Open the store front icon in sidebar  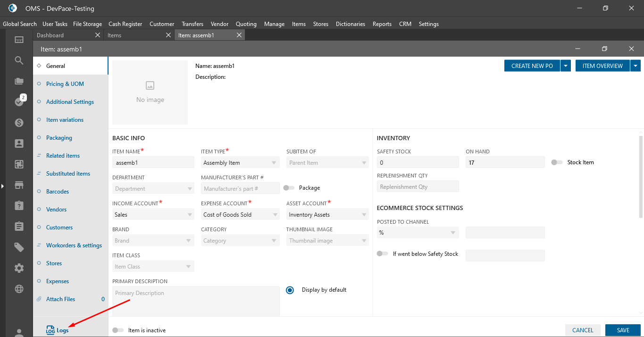pyautogui.click(x=19, y=185)
